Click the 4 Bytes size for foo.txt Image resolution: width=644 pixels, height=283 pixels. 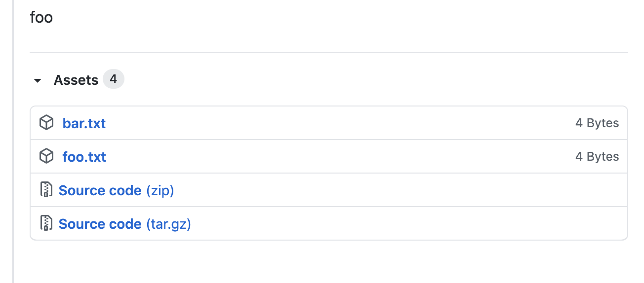click(x=597, y=157)
